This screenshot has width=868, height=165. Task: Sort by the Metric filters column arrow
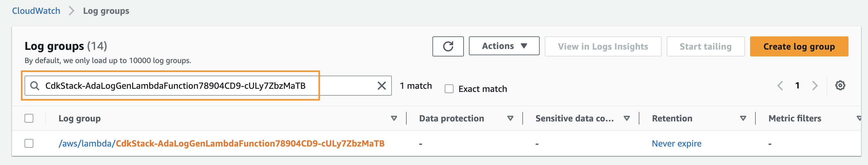coord(859,118)
